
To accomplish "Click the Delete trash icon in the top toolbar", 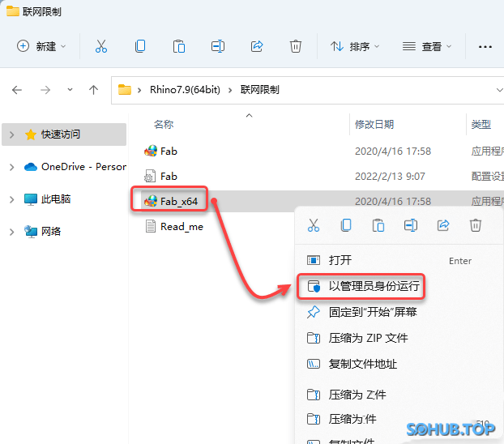I will (x=296, y=46).
